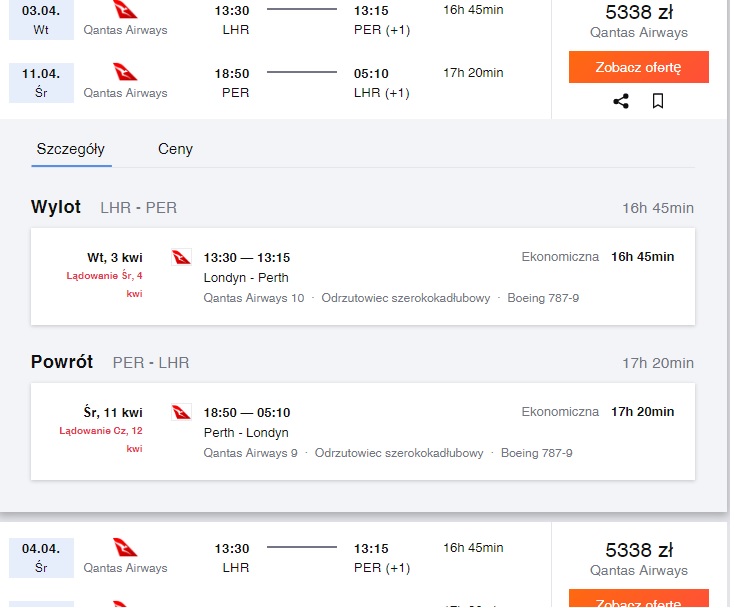Select the 11.04 Śr return flight row

pyautogui.click(x=276, y=83)
